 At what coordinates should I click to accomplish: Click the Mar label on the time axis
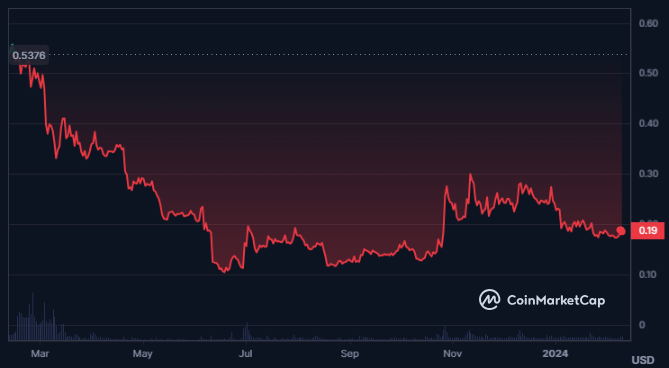tap(40, 354)
